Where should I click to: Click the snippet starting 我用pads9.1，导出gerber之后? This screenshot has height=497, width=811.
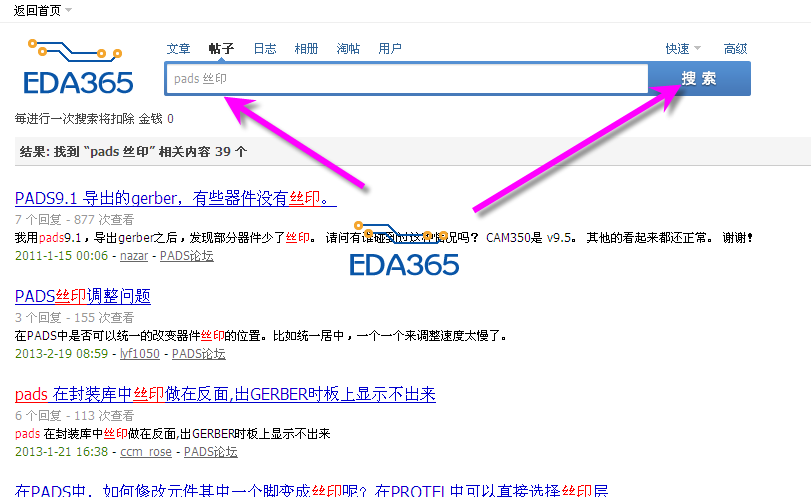pos(383,238)
